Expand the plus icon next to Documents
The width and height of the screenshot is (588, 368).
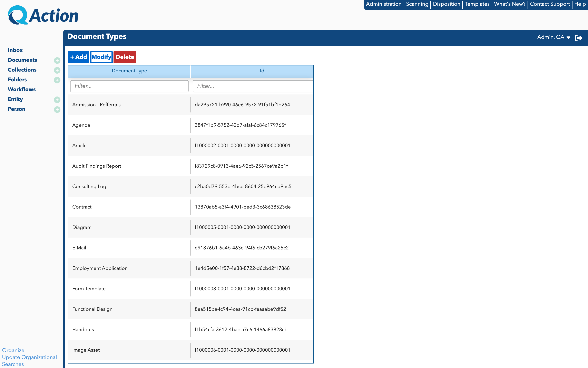pyautogui.click(x=57, y=60)
